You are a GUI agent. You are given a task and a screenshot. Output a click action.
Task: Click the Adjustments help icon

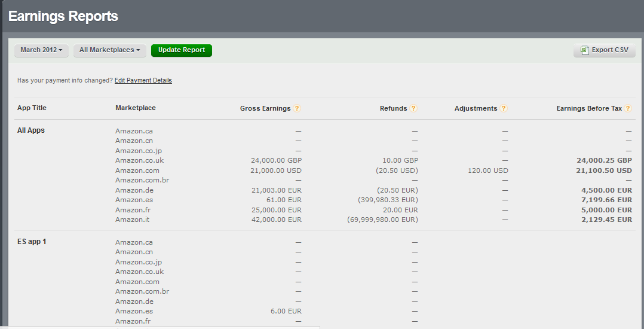pyautogui.click(x=504, y=108)
